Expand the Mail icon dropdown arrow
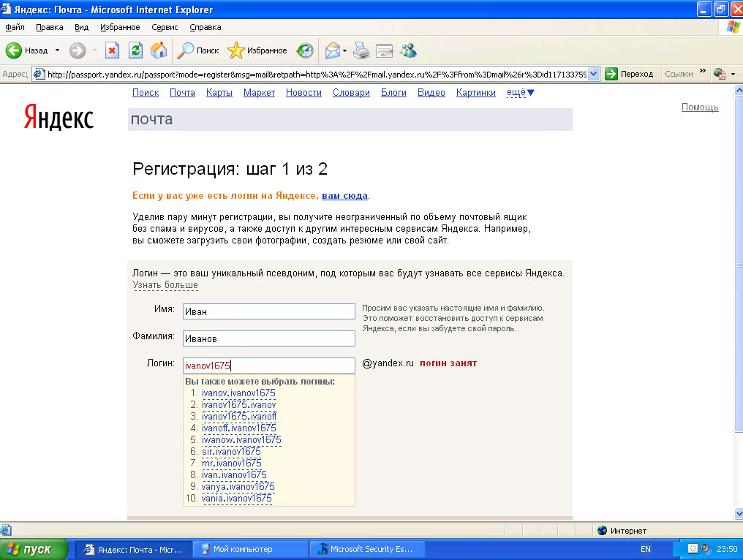The image size is (743, 560). pyautogui.click(x=344, y=50)
